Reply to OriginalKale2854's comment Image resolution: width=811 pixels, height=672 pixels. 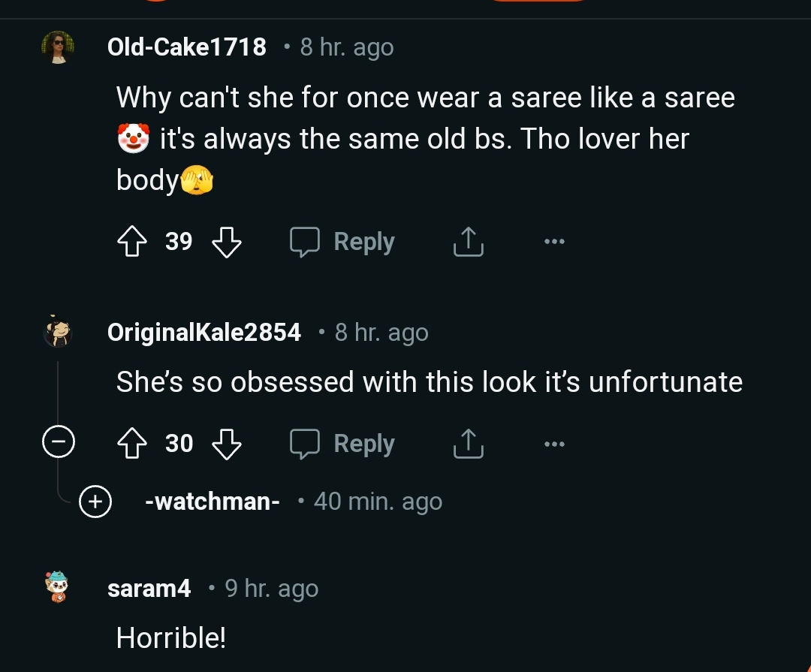coord(342,443)
